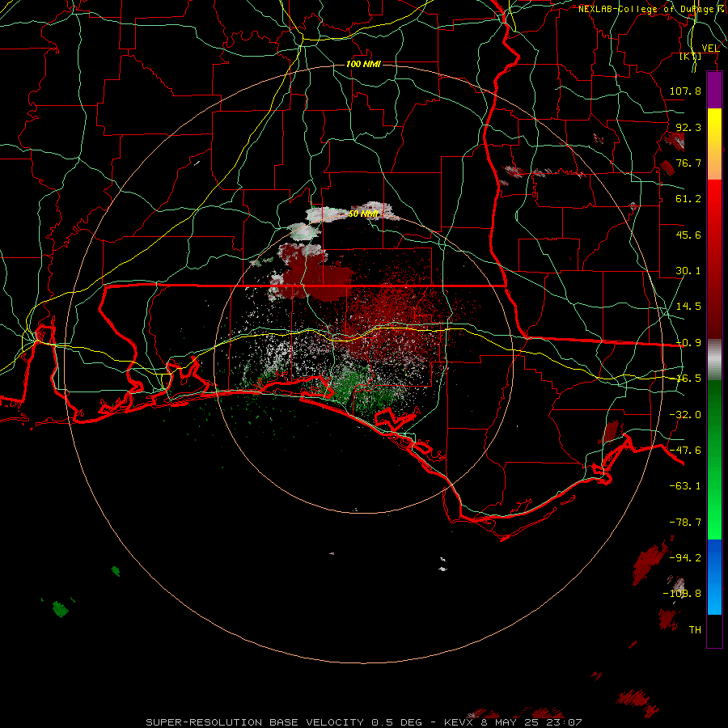Click the VEL legend heading
The height and width of the screenshot is (728, 728).
pos(710,49)
